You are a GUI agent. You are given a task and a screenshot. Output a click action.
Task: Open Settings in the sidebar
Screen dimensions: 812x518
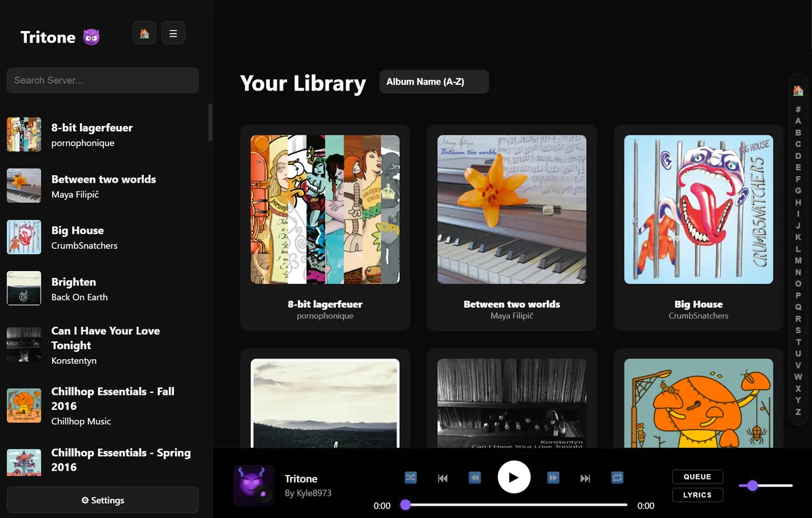(103, 500)
